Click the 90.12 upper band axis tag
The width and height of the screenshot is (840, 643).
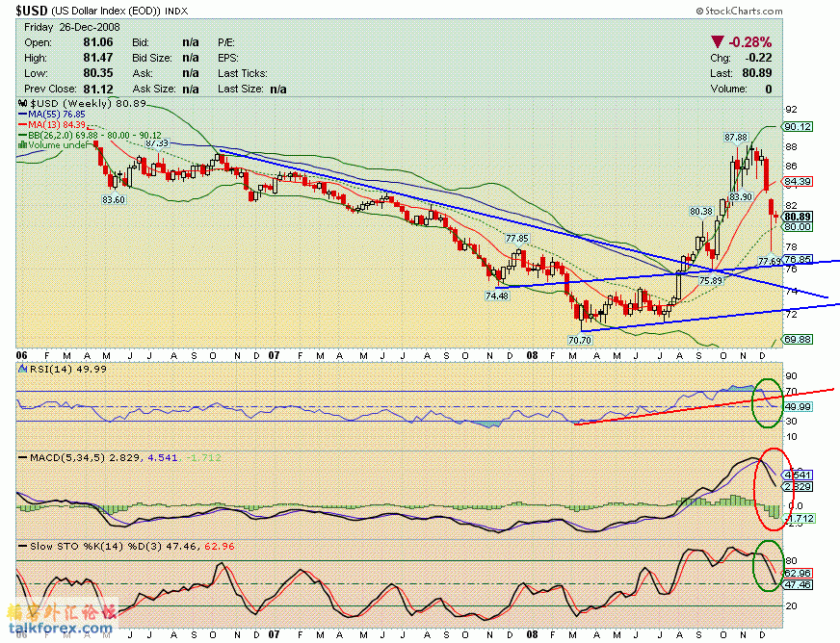pos(798,126)
